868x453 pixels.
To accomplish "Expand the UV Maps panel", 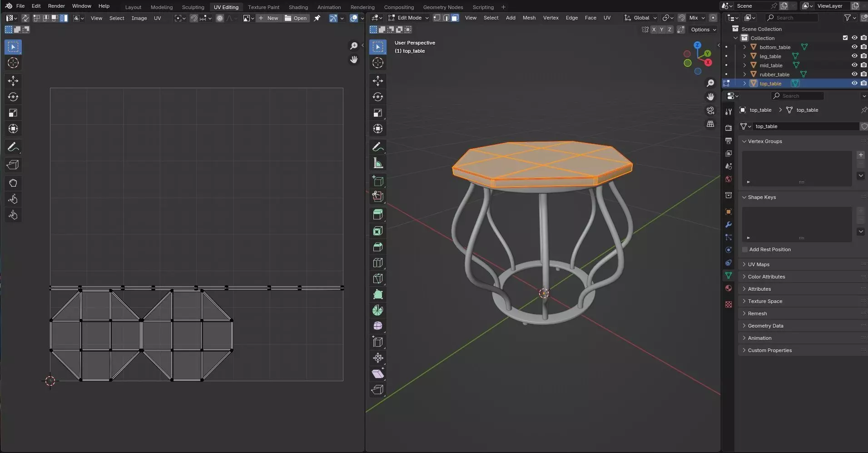I will [759, 264].
